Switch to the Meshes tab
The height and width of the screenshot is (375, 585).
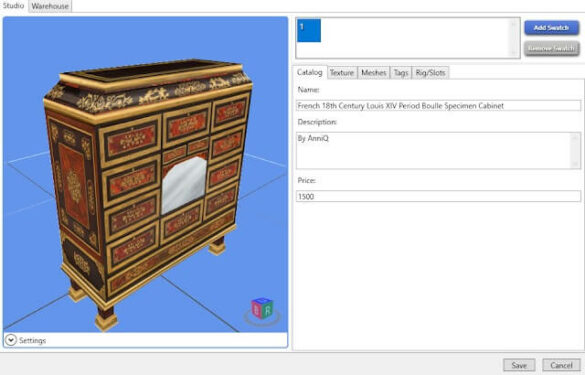pos(373,73)
